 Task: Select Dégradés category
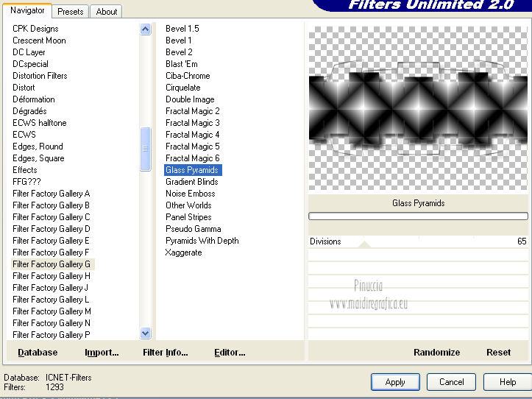[29, 111]
